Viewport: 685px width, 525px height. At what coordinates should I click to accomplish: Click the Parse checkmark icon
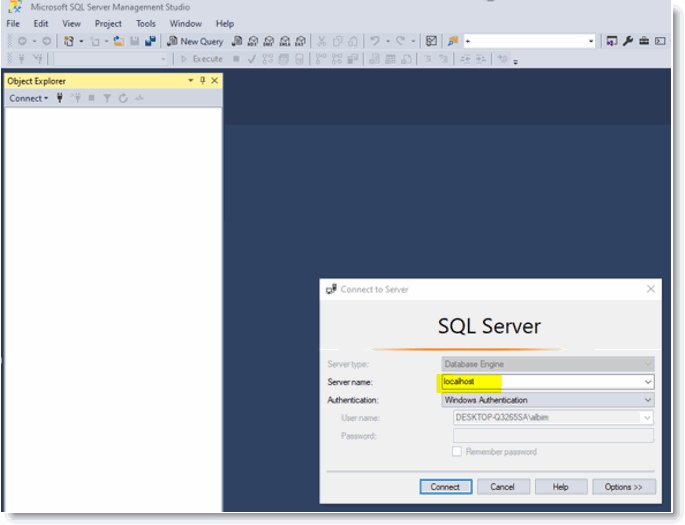pyautogui.click(x=252, y=59)
